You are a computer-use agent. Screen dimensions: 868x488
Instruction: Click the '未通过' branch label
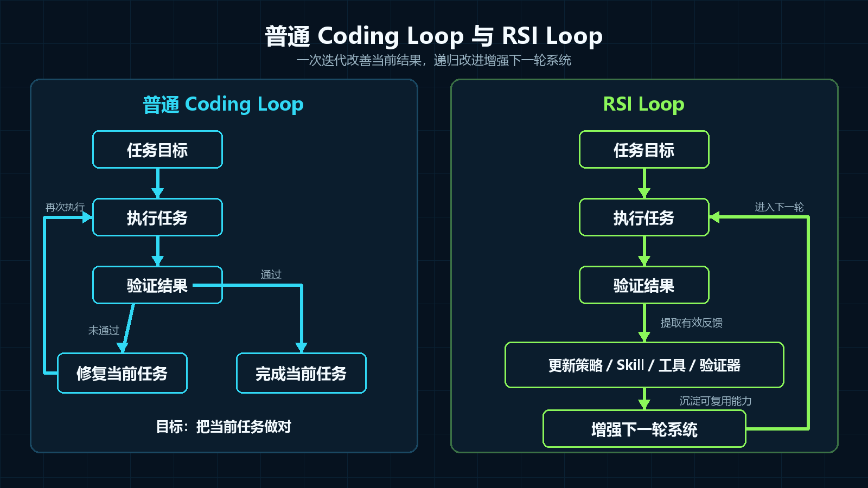[x=104, y=330]
